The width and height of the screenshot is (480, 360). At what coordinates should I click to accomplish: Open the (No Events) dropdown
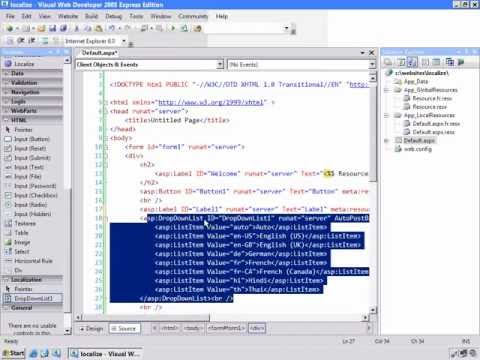[372, 64]
